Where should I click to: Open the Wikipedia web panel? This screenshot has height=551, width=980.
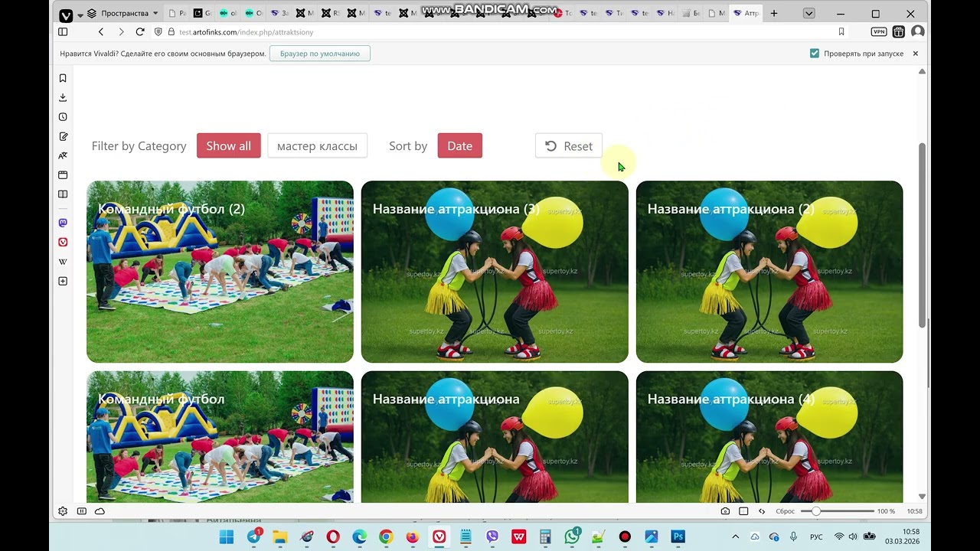(63, 262)
